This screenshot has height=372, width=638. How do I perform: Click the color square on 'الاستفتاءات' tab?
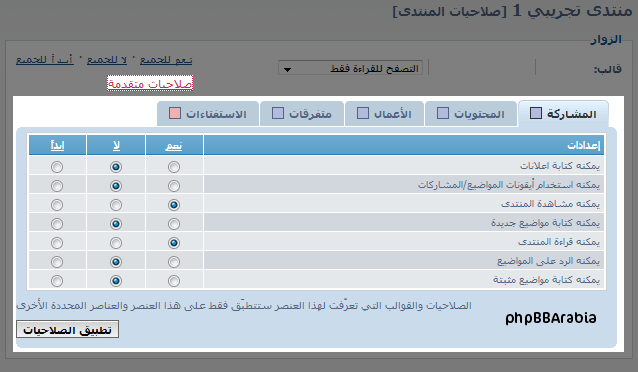175,113
